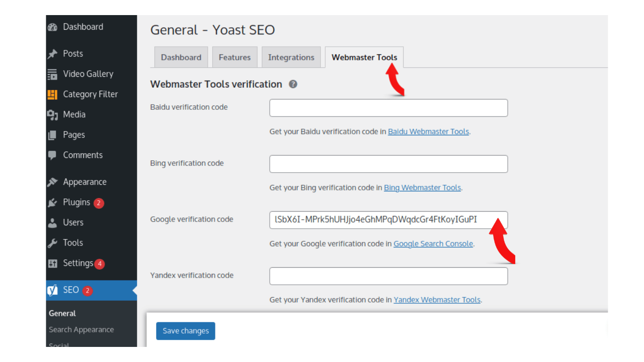Viewport: 644px width, 362px height.
Task: Focus the Yandex verification code field
Action: point(388,276)
